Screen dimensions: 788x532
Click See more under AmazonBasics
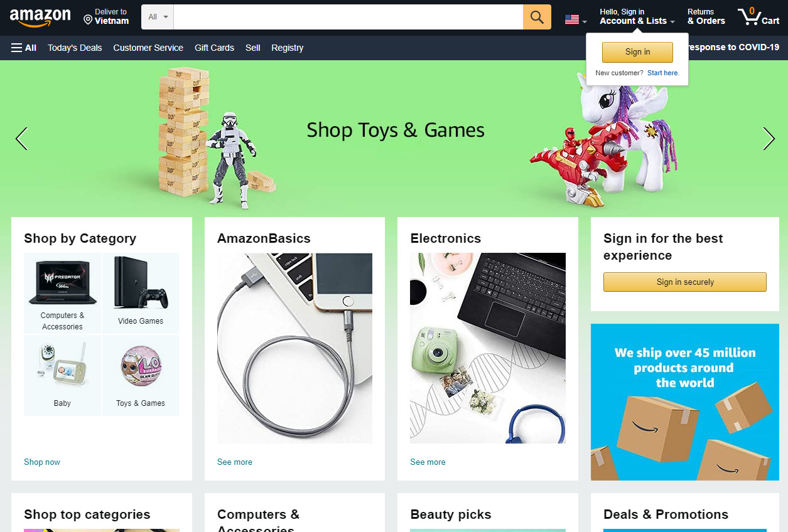click(x=235, y=462)
